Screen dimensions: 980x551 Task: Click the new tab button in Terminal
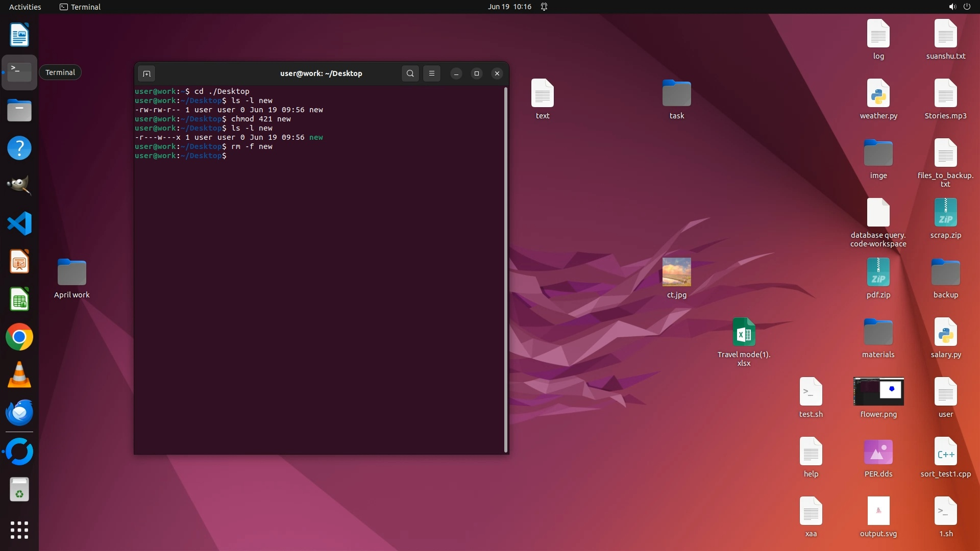pyautogui.click(x=146, y=73)
